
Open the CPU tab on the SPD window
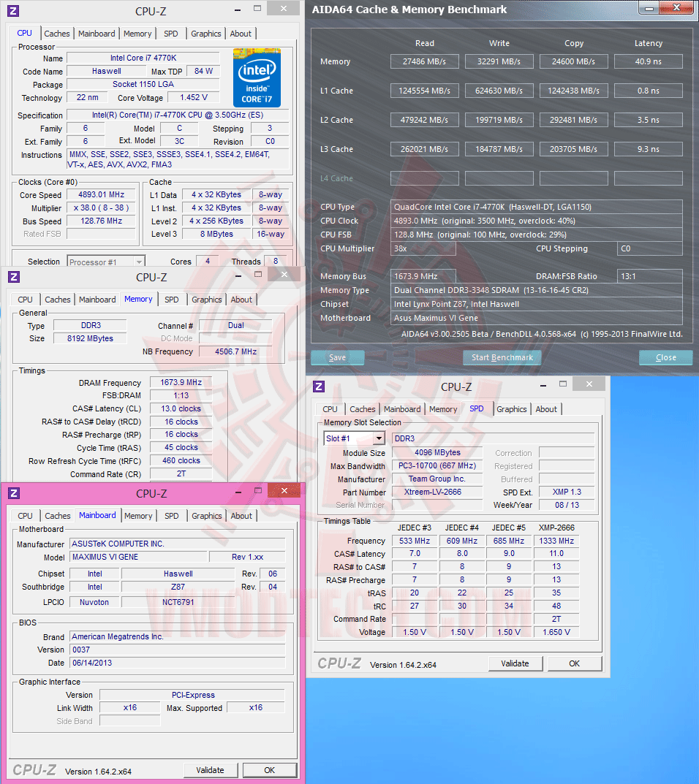click(330, 409)
